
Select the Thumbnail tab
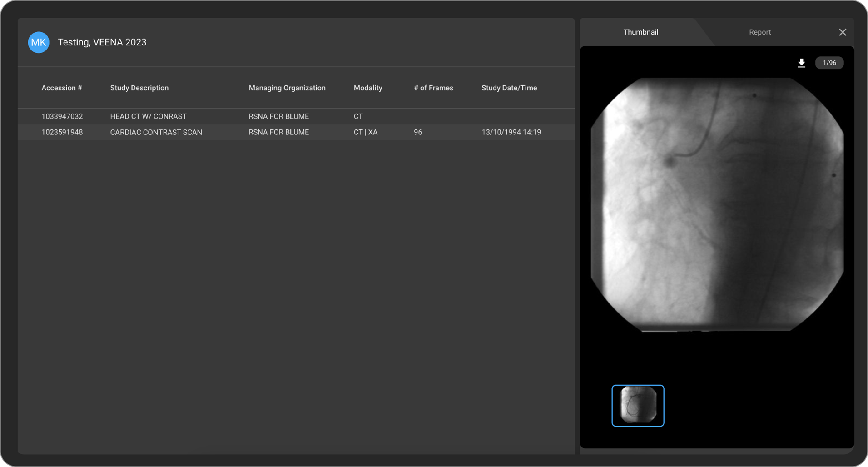[x=640, y=32]
